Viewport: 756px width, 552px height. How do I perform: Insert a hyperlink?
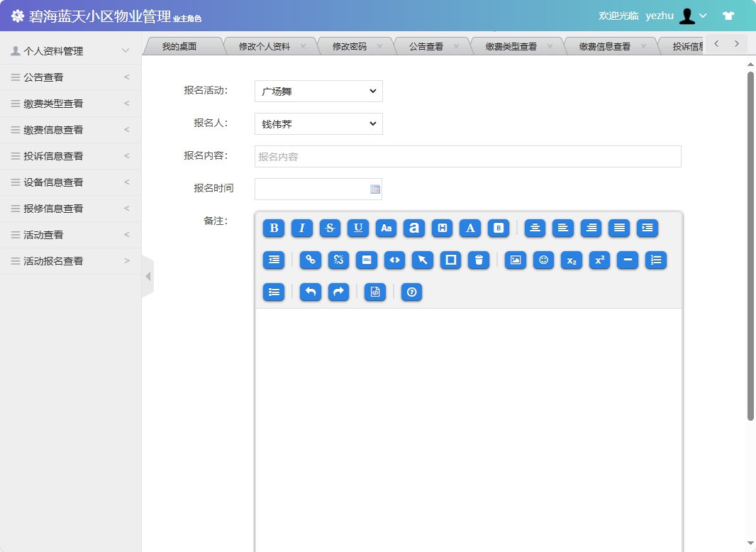coord(310,260)
